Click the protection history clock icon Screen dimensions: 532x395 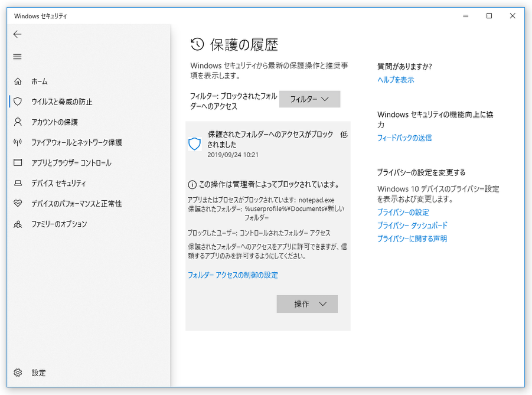coord(197,44)
